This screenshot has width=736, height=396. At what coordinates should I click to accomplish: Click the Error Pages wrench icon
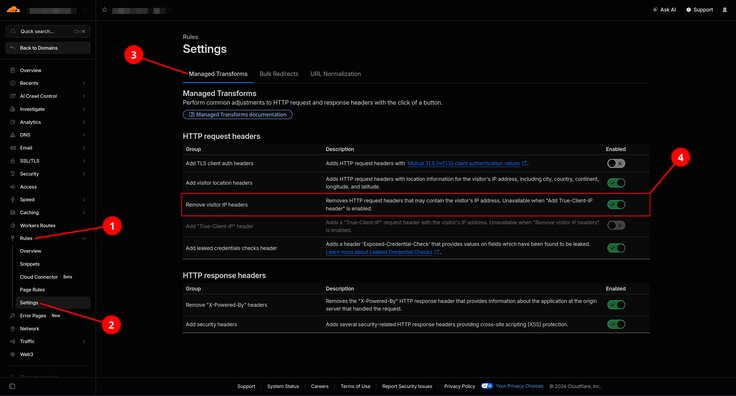[13, 316]
